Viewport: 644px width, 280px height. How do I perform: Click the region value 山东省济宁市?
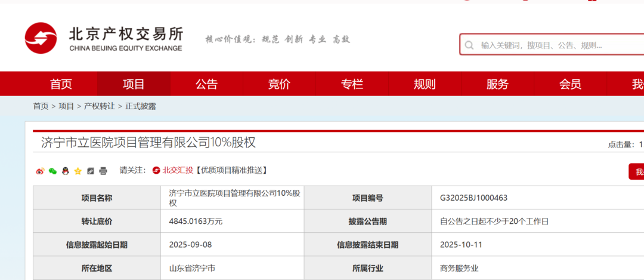[192, 269]
